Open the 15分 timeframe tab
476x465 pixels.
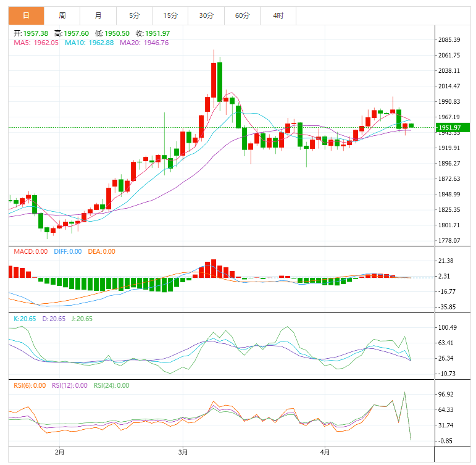[170, 15]
